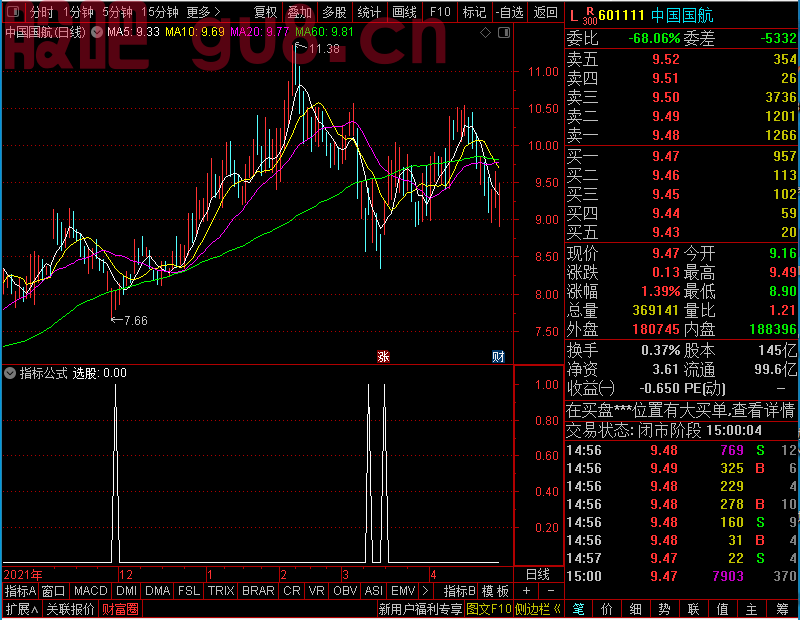Image resolution: width=800 pixels, height=620 pixels.
Task: Select the 筹 chip-distribution tab
Action: [782, 609]
